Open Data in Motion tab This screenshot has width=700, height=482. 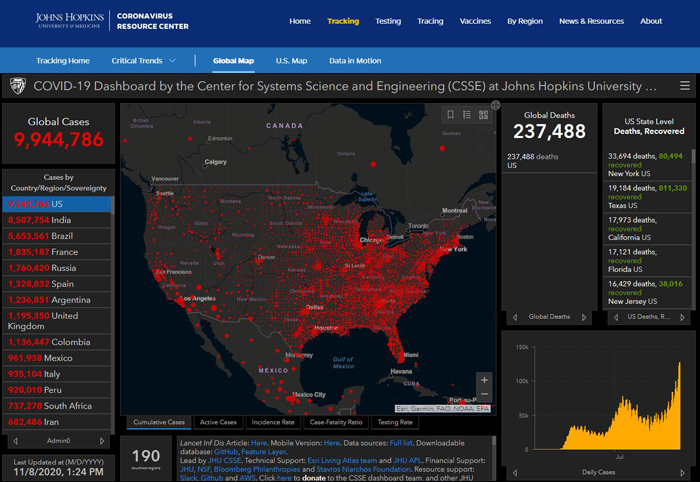point(355,61)
